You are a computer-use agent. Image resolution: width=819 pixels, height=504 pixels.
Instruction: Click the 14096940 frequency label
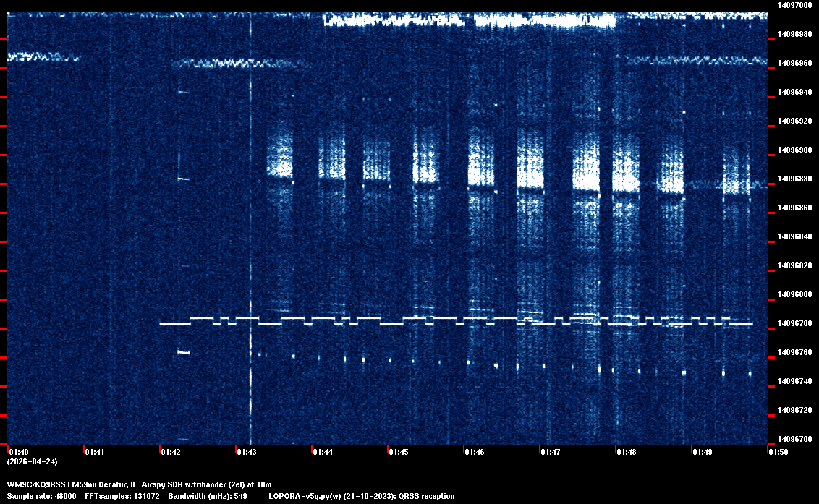coord(795,92)
